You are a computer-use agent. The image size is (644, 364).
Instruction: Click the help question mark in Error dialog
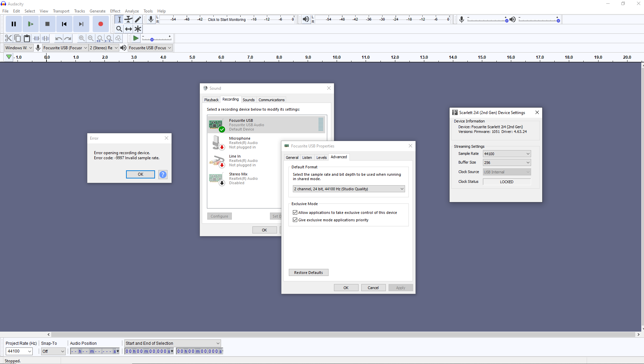(x=163, y=174)
